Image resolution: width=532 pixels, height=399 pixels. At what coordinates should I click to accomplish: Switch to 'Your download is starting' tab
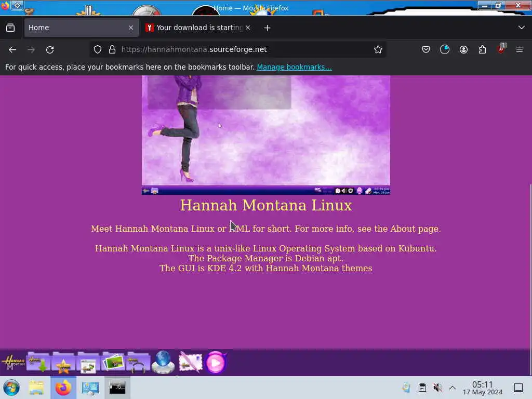coord(198,28)
